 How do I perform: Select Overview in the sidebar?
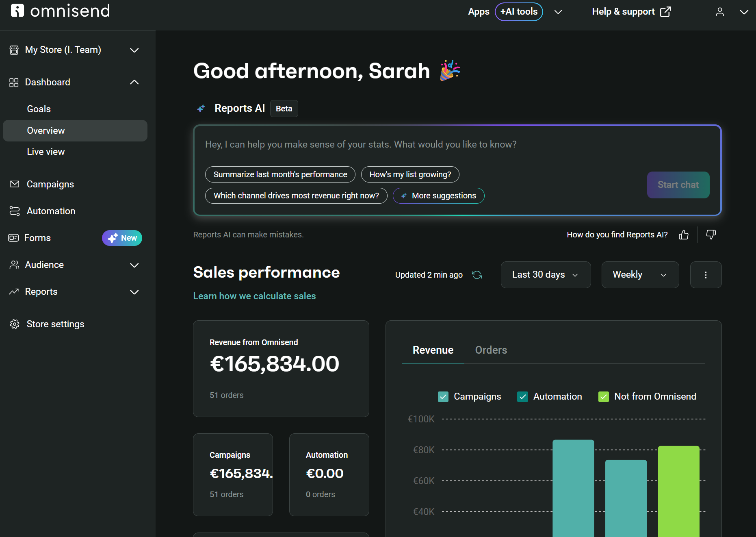75,130
